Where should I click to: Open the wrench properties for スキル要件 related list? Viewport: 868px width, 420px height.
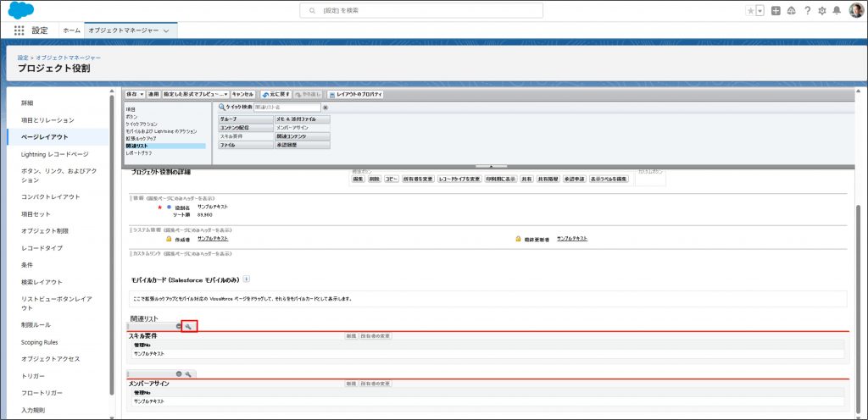pyautogui.click(x=189, y=326)
